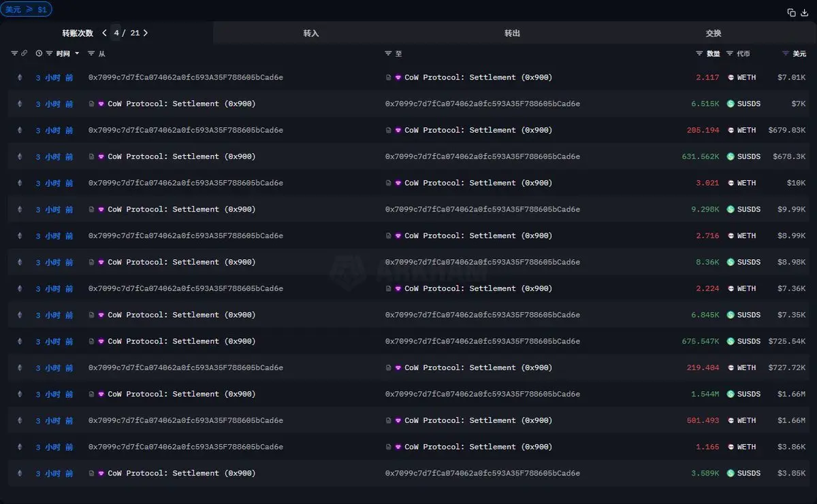Sort by the 代币 column header
Image resolution: width=817 pixels, height=504 pixels.
[743, 53]
